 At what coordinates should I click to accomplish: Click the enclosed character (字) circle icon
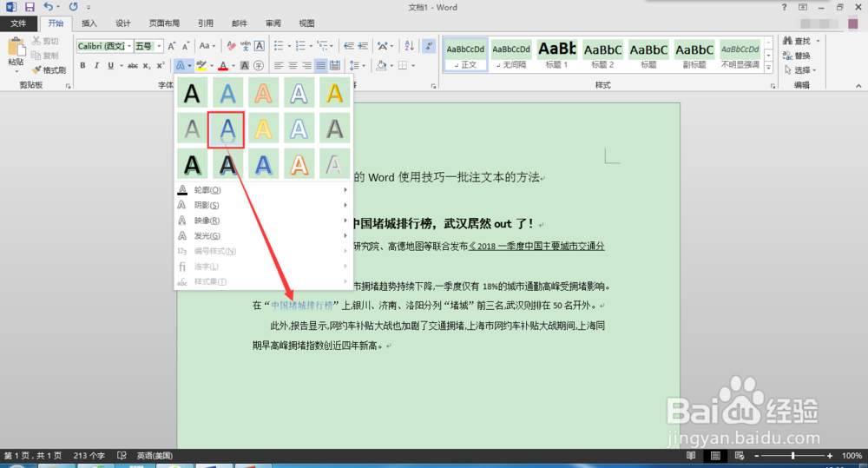(259, 65)
